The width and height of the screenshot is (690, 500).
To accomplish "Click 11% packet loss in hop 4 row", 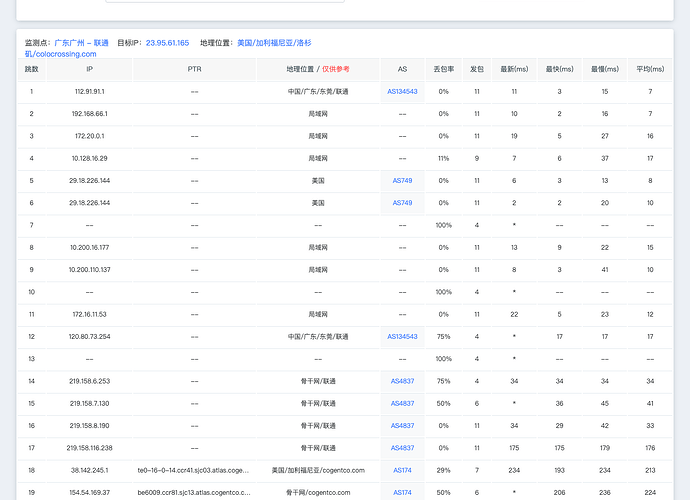I will (x=444, y=158).
